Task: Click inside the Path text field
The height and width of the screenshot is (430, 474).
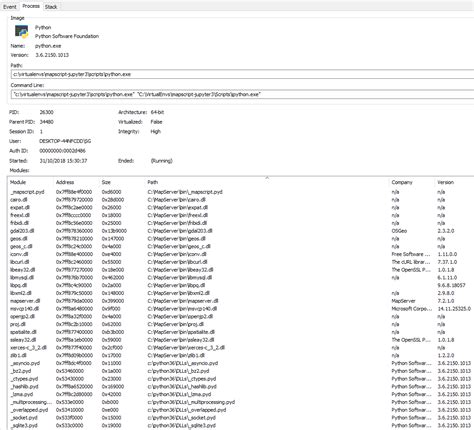Action: pos(242,74)
